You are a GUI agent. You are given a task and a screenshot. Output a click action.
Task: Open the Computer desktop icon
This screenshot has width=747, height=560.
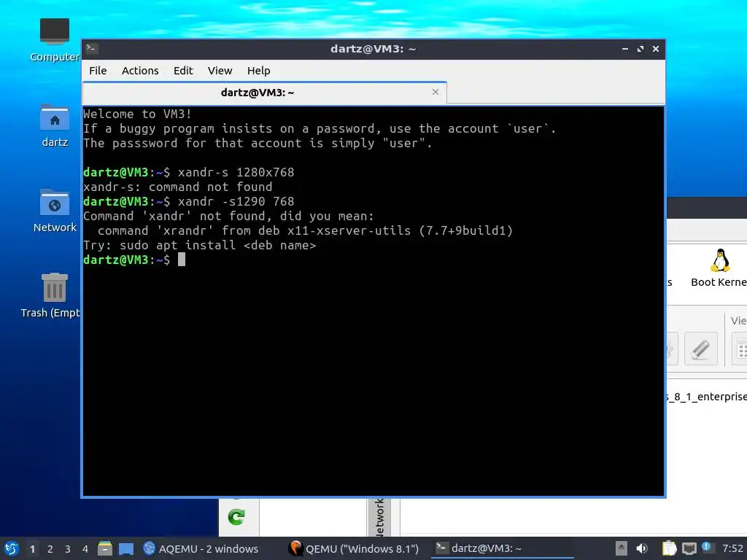click(x=55, y=40)
